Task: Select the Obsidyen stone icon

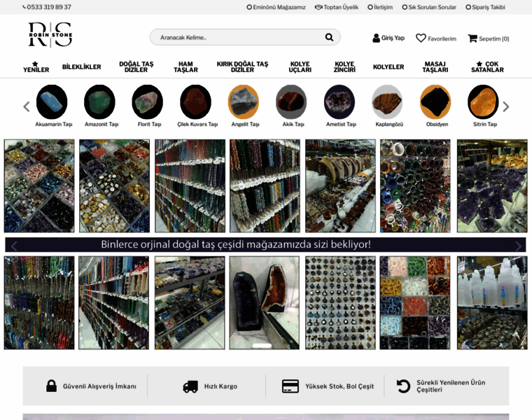Action: [435, 102]
